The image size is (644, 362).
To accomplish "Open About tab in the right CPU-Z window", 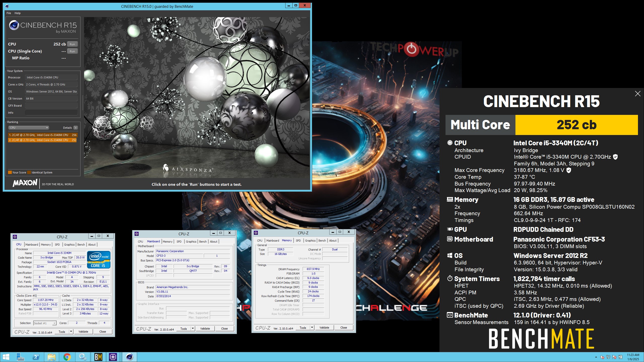I will point(333,241).
